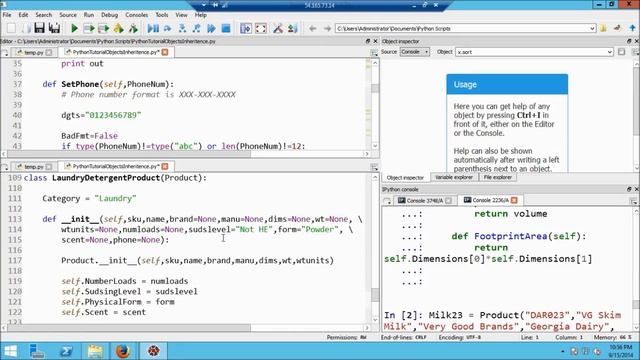Viewport: 640px width, 360px height.
Task: Open lower editor options menu
Action: (x=374, y=167)
